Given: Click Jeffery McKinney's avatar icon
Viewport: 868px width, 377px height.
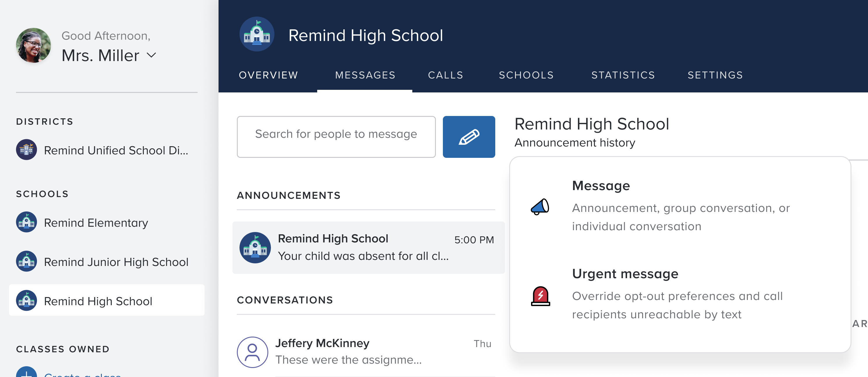Looking at the screenshot, I should click(x=252, y=352).
